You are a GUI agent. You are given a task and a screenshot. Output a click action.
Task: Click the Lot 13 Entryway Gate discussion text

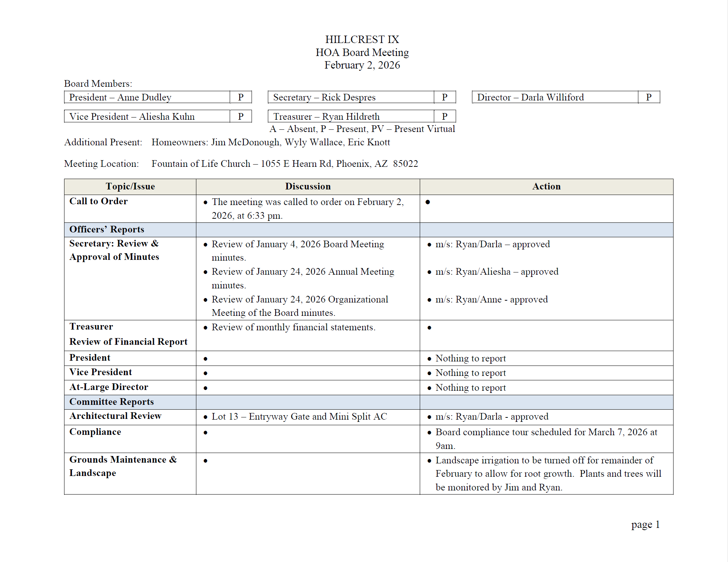pos(299,417)
